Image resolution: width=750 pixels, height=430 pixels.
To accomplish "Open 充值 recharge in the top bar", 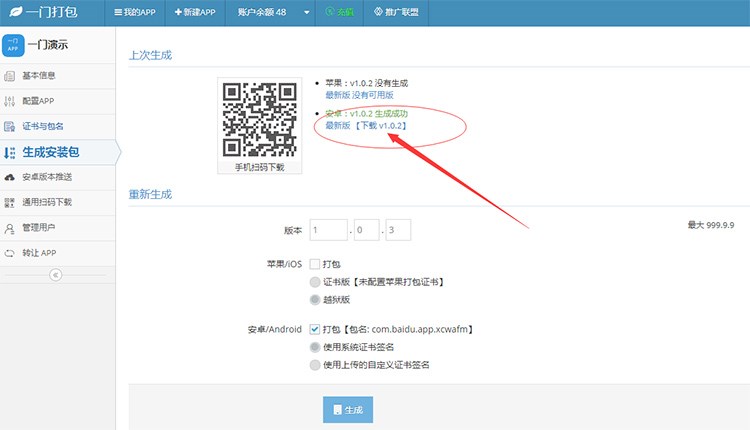I will [x=340, y=12].
